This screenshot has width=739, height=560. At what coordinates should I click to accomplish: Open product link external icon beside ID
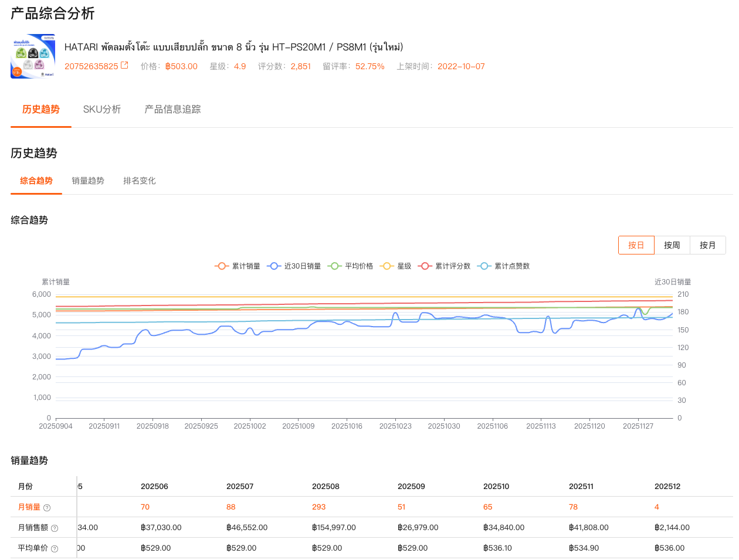[124, 66]
